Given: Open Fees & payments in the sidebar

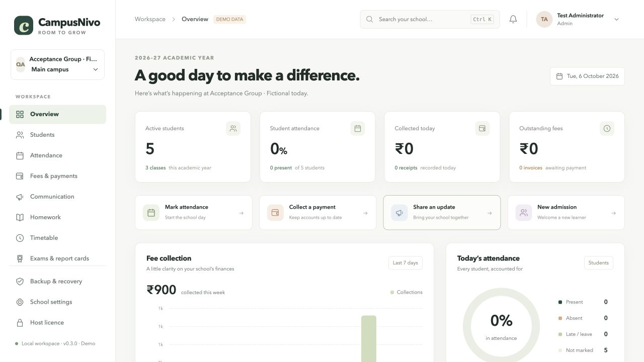Looking at the screenshot, I should (57, 176).
